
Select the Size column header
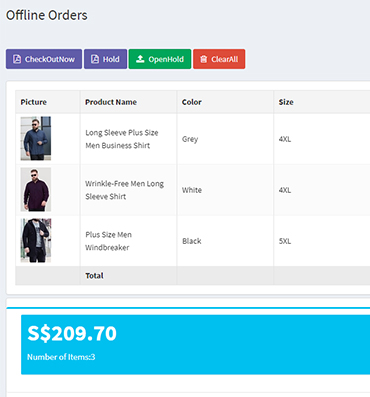(x=286, y=102)
